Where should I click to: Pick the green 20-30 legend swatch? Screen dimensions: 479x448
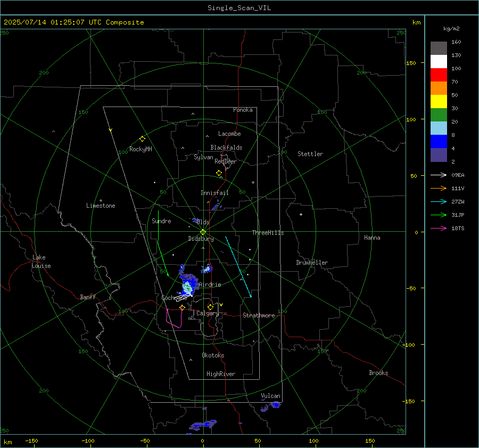tap(439, 115)
